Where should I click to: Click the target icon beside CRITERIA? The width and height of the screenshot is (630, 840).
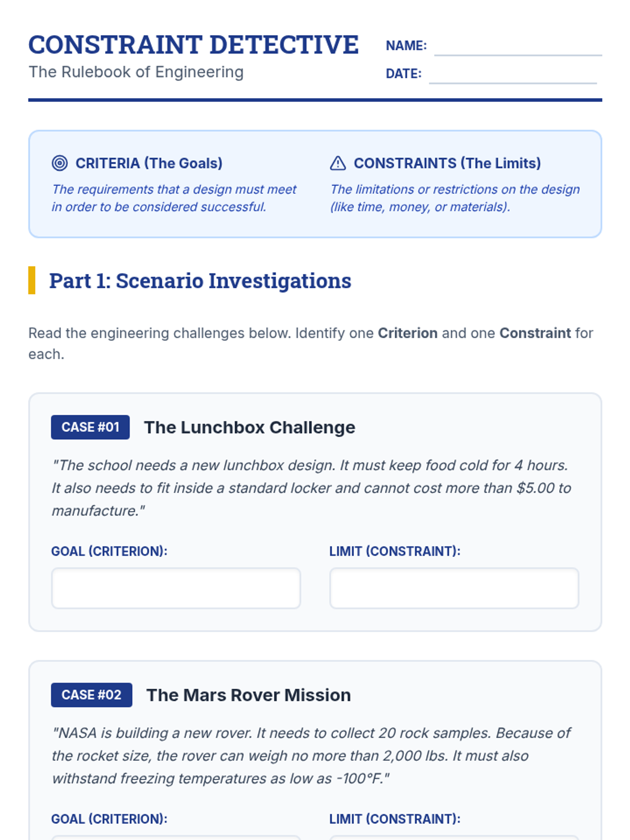(x=60, y=163)
